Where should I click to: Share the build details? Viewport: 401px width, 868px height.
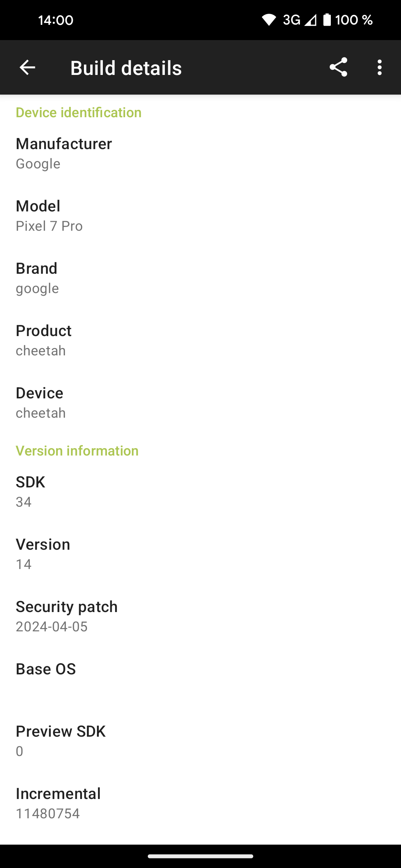click(338, 67)
